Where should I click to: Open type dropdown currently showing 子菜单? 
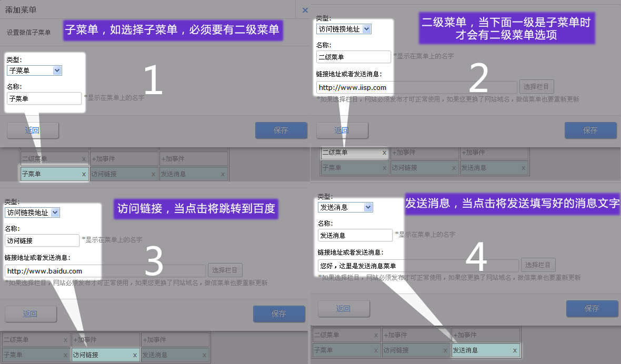tap(34, 70)
